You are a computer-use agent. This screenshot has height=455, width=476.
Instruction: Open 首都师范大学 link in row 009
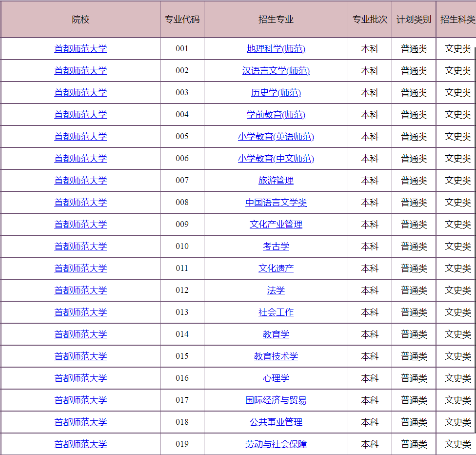[x=80, y=224]
